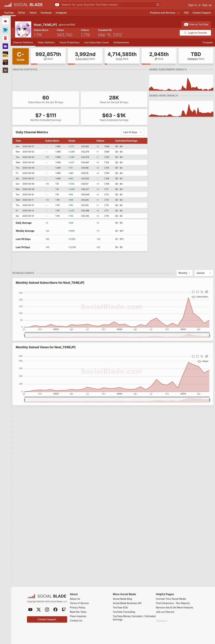
Task: Click zoom-reset icon on Views chart
Action: [197, 356]
